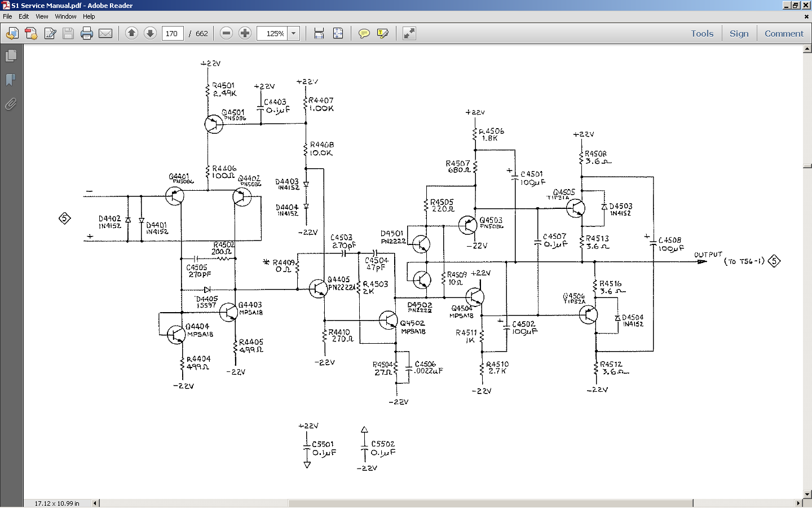This screenshot has width=812, height=508.
Task: Close the document with menu bar X
Action: [x=806, y=16]
